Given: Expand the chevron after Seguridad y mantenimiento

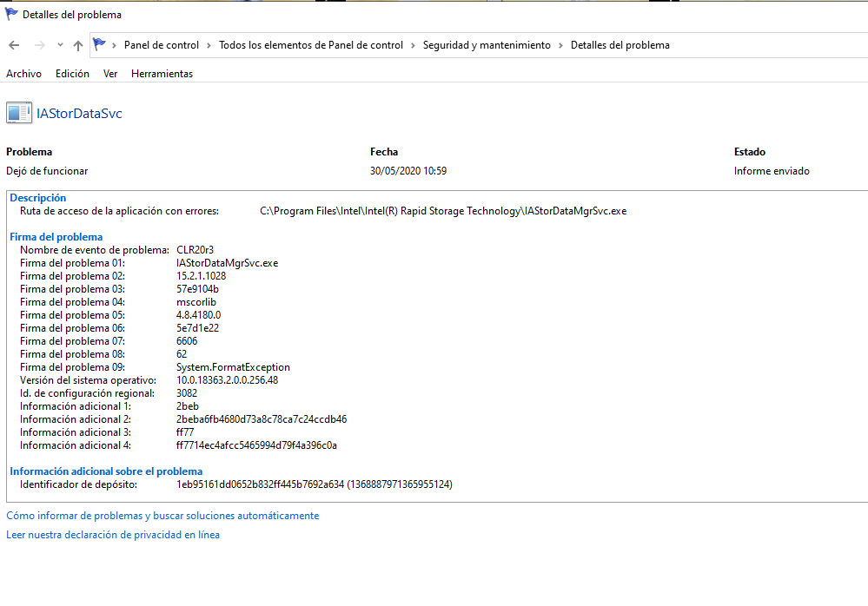Looking at the screenshot, I should pyautogui.click(x=560, y=45).
